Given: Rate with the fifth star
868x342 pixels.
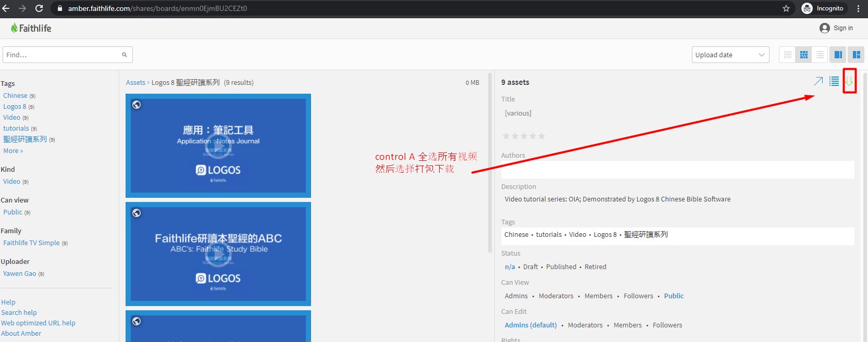Looking at the screenshot, I should pos(541,136).
